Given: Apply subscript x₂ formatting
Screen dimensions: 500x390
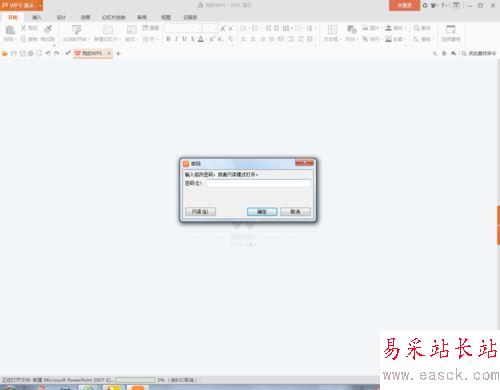Looking at the screenshot, I should (220, 39).
